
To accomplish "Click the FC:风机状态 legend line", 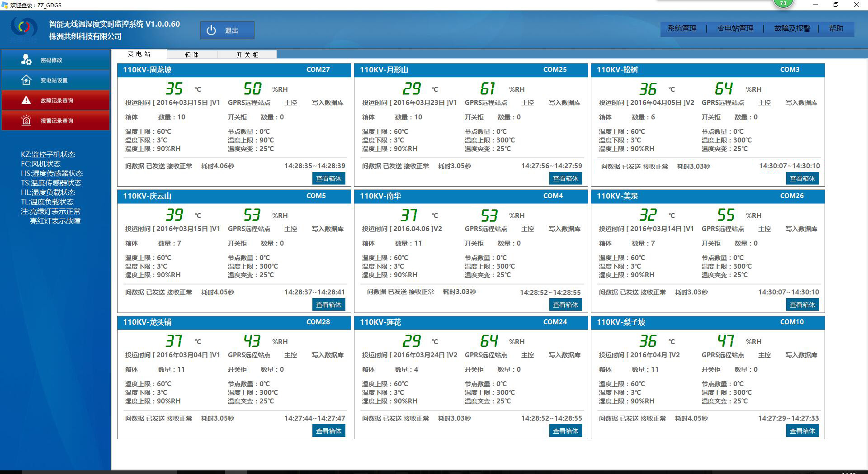I will (41, 164).
